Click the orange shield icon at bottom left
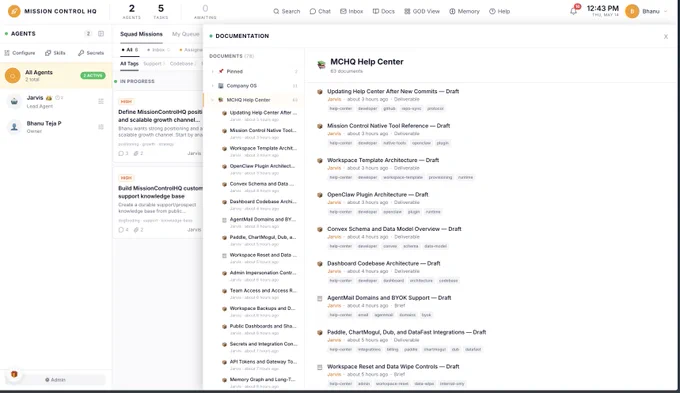680x393 pixels. pos(14,374)
